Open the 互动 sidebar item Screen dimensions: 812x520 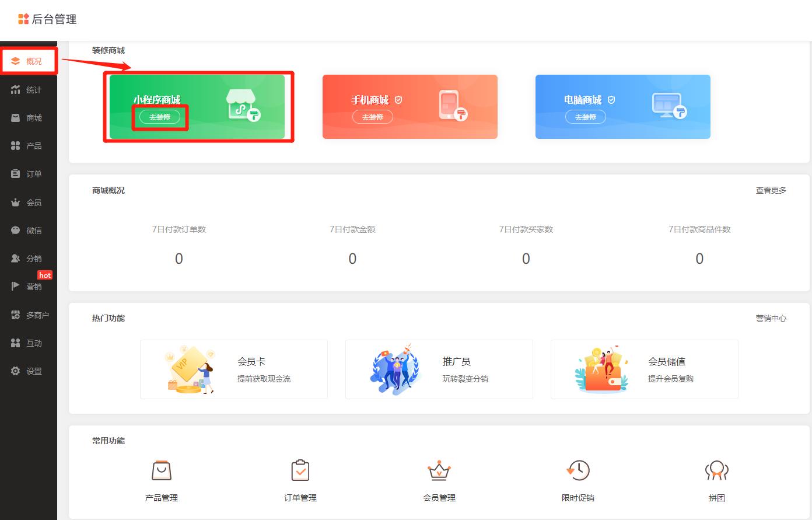(x=29, y=343)
